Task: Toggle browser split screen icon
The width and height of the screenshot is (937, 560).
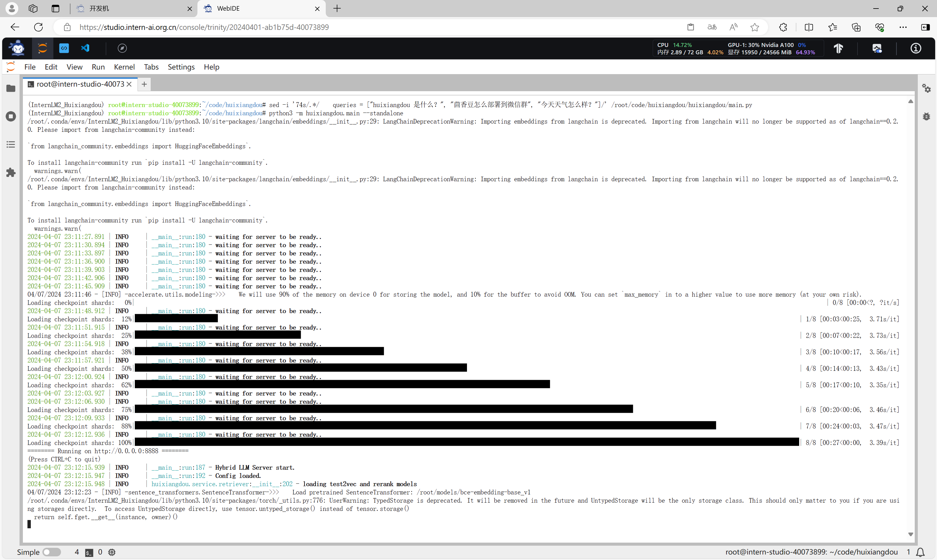Action: tap(809, 27)
